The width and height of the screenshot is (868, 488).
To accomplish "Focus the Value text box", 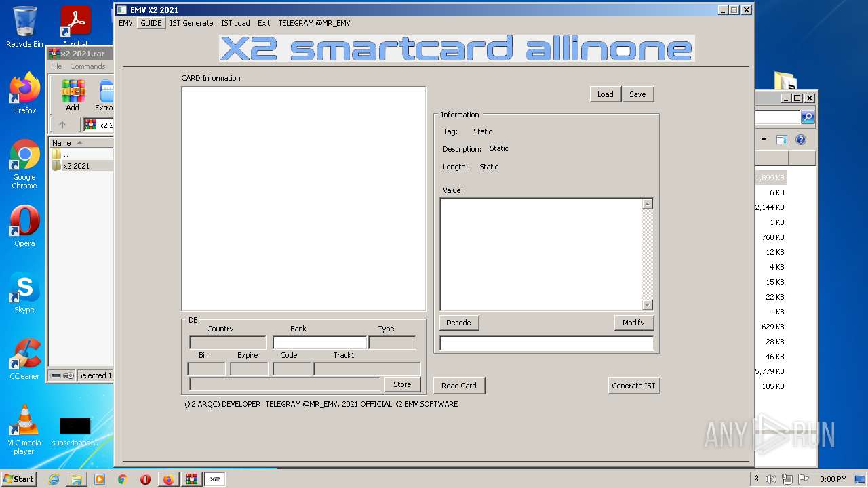I will point(541,254).
